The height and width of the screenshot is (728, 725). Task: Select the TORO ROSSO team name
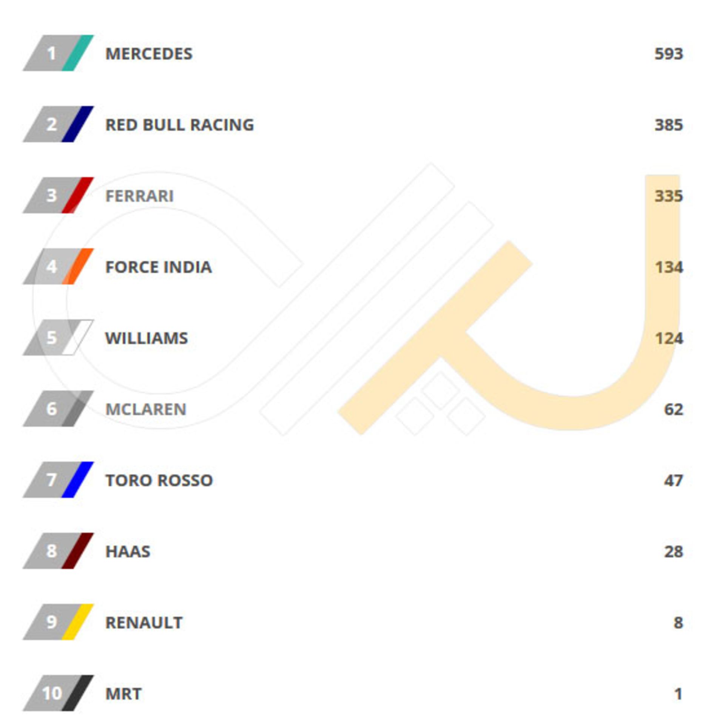[x=159, y=480]
